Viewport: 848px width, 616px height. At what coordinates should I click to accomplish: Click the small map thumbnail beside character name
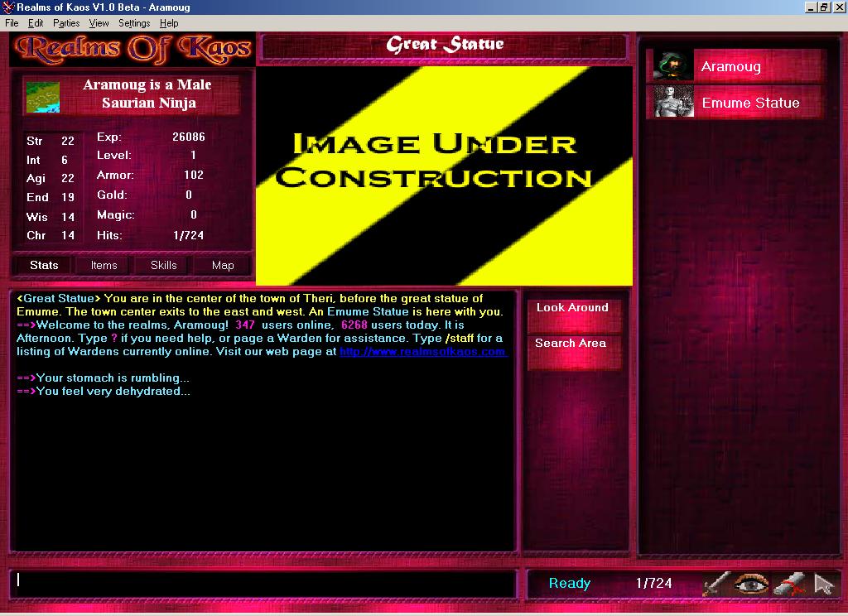43,98
